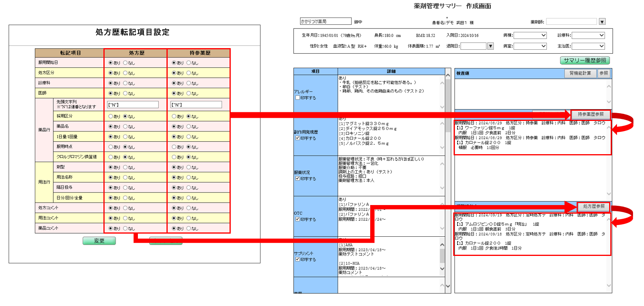The image size is (644, 306).
Task: Uncheck 印字する for サプリメント
Action: (298, 259)
